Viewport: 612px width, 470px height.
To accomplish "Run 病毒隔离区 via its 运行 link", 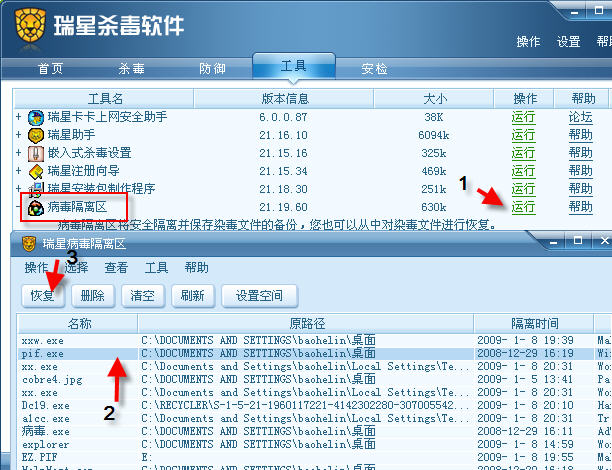I will click(523, 207).
